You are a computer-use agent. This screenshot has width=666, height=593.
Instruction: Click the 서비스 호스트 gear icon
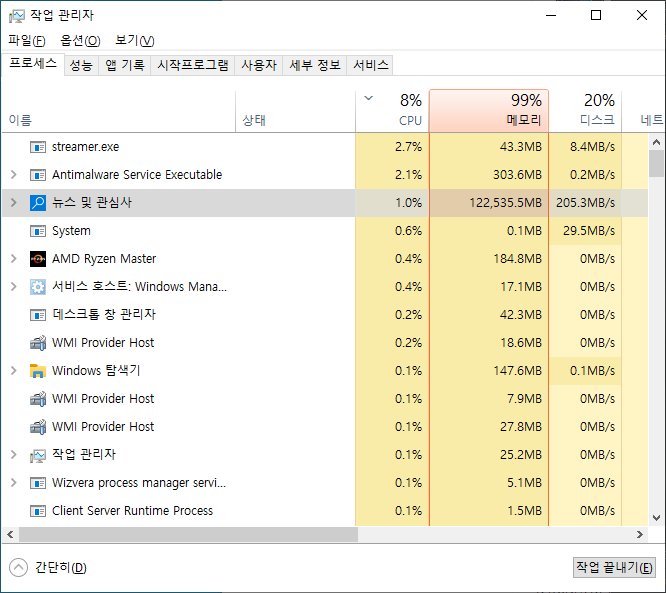point(38,287)
